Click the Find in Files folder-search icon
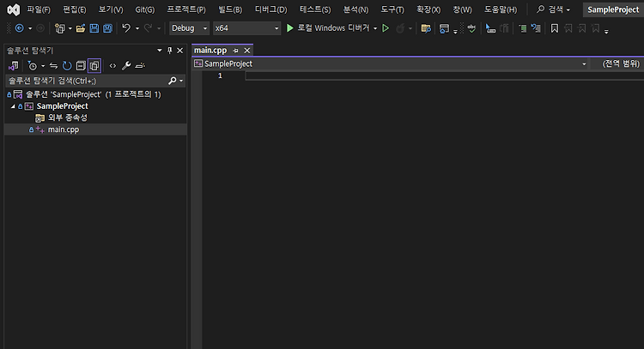 coord(426,28)
